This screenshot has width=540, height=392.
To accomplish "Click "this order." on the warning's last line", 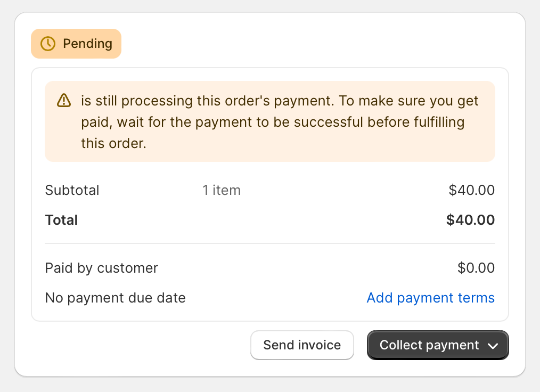I will [113, 143].
